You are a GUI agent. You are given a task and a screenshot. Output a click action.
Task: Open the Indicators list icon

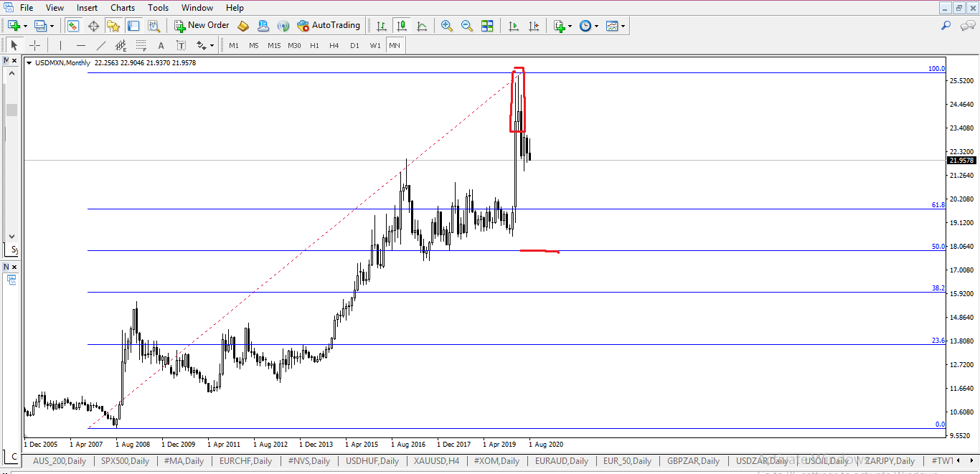click(x=559, y=26)
